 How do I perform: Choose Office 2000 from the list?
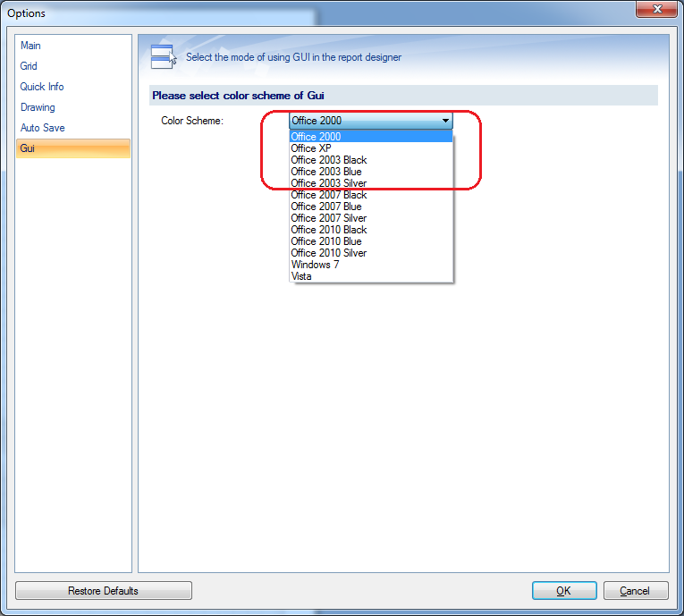click(371, 137)
